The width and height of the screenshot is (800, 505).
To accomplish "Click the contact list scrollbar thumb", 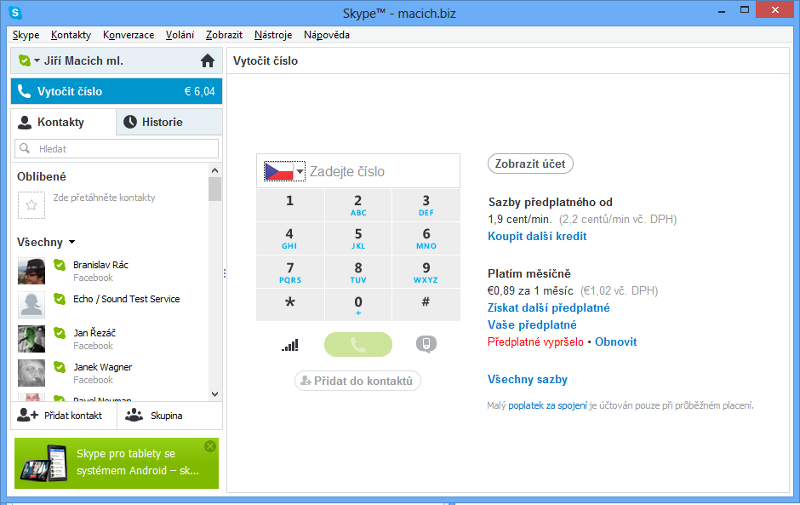I will [214, 190].
